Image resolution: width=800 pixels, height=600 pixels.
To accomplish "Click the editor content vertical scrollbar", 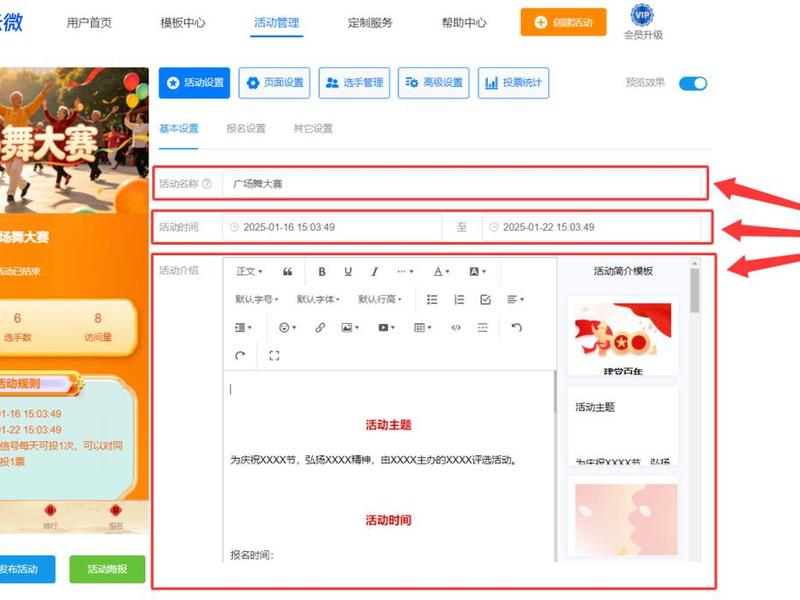I will pos(555,392).
